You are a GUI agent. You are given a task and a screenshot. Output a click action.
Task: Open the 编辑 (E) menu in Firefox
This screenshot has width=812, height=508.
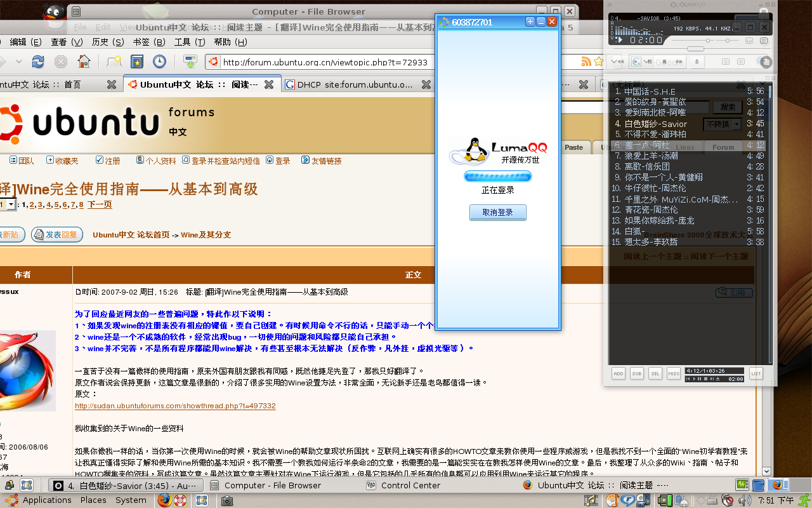pos(25,42)
